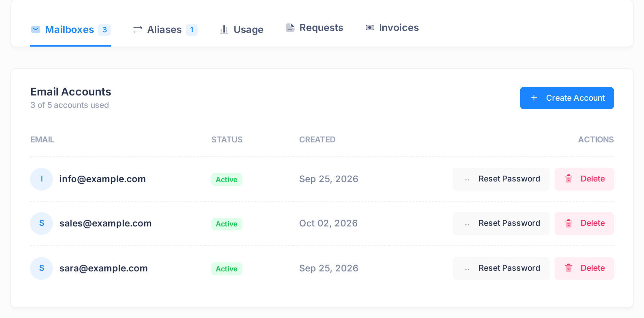Viewport: 644px width, 318px height.
Task: Click dots icon in info@example.com Reset Password
Action: click(x=467, y=180)
